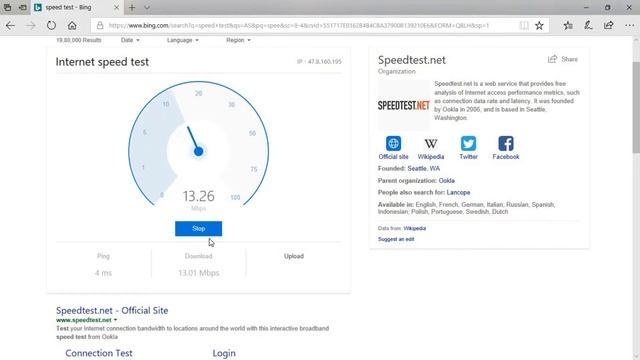Open the browser home page

point(72,26)
